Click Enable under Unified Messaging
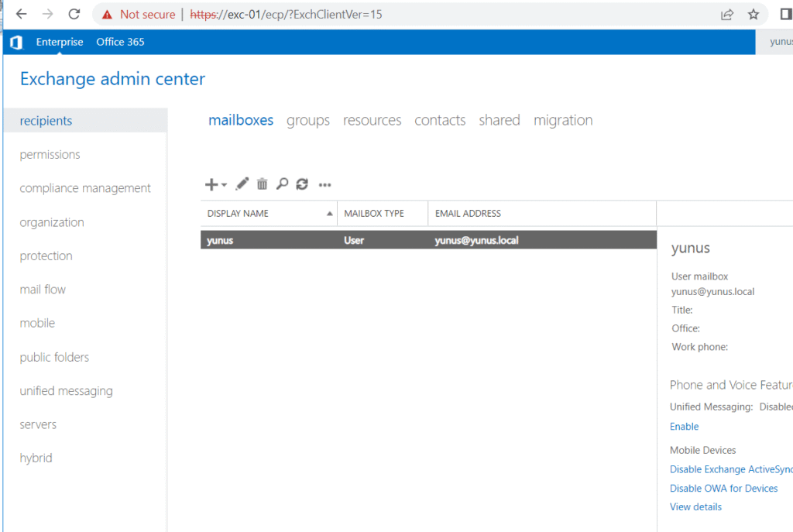The image size is (793, 532). (684, 427)
